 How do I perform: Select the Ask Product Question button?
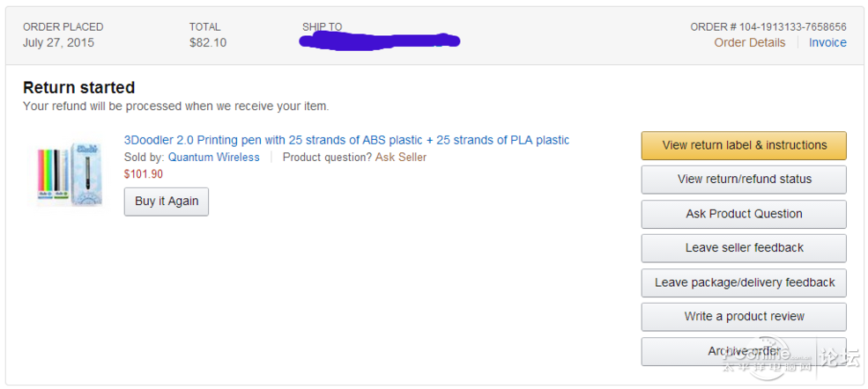coord(744,214)
